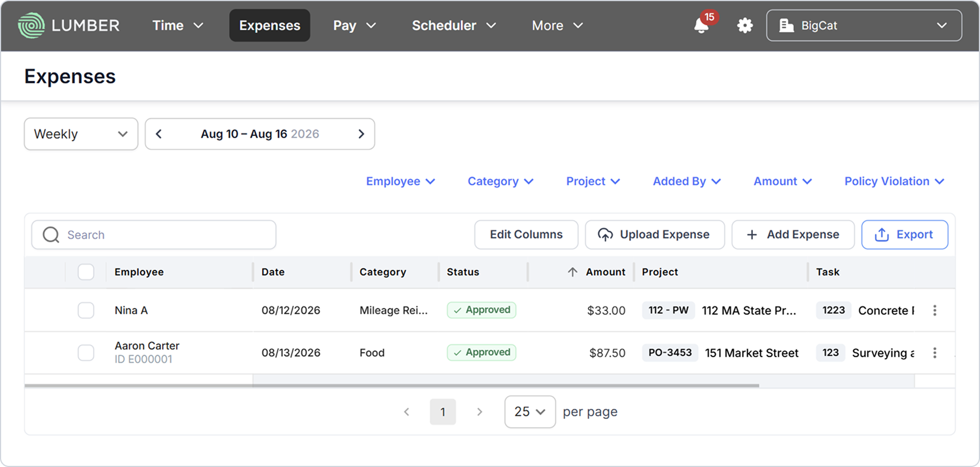The width and height of the screenshot is (980, 467).
Task: Click the employee name Aaron Carter
Action: [x=147, y=346]
